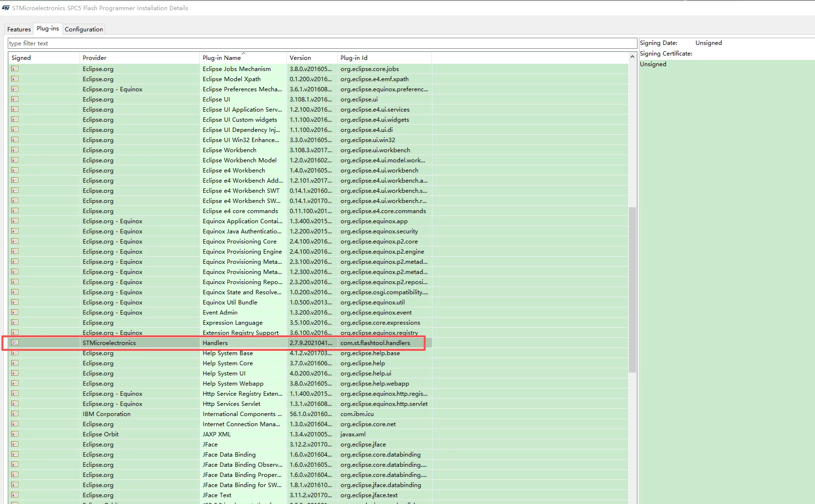Click unsigned icon for JFace Data Binding row
This screenshot has height=504, width=815.
(15, 454)
